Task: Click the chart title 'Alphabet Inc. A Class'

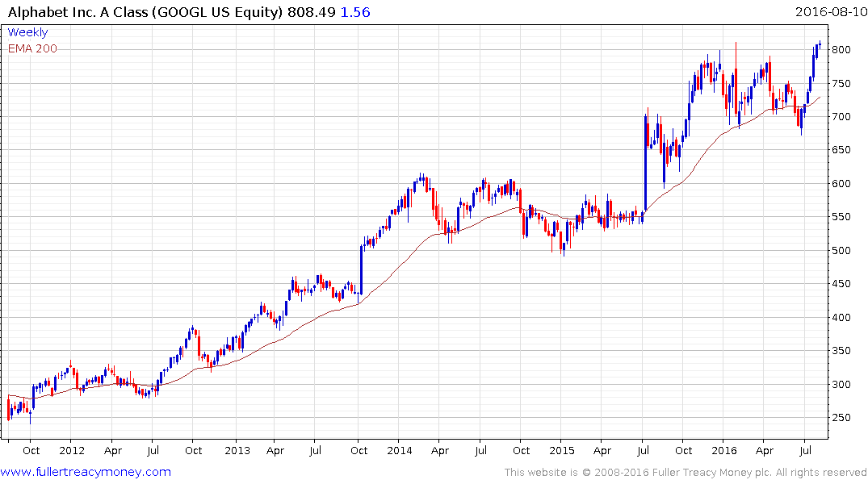Action: 78,12
